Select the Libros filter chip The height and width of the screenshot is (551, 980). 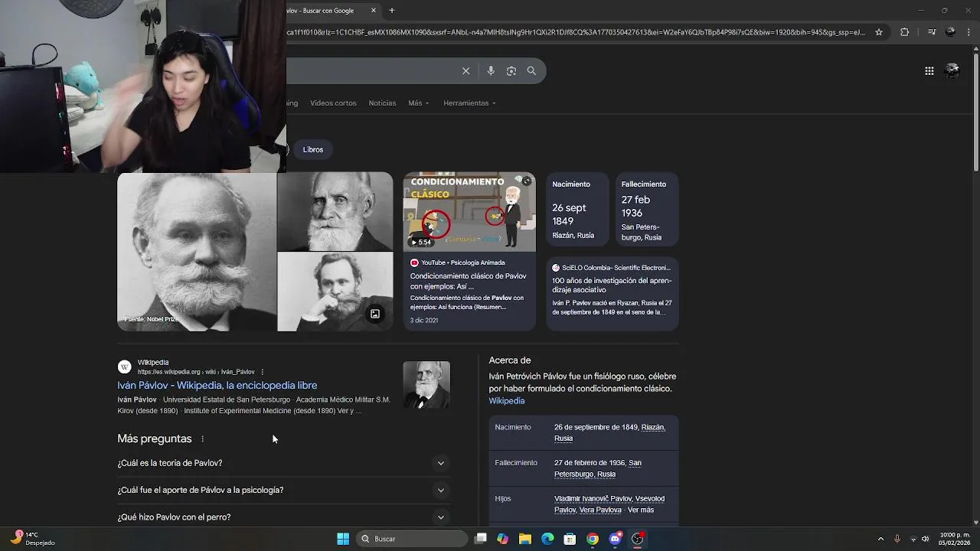coord(313,149)
